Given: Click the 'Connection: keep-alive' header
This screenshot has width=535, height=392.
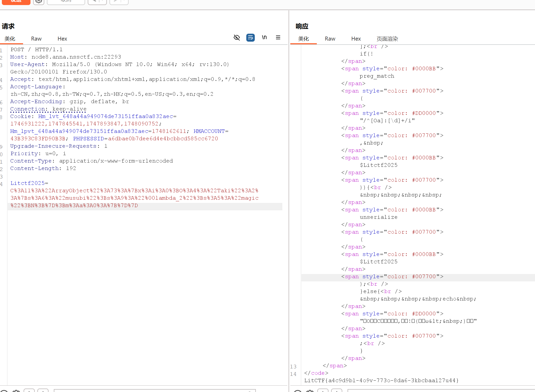Looking at the screenshot, I should tap(49, 109).
